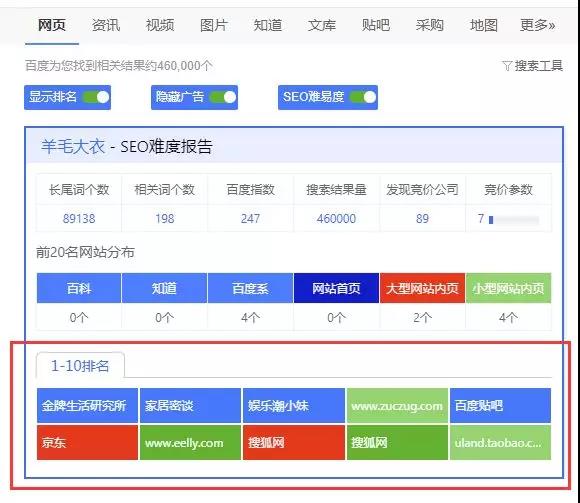Click the 前20名网站分布 heading

tap(85, 252)
